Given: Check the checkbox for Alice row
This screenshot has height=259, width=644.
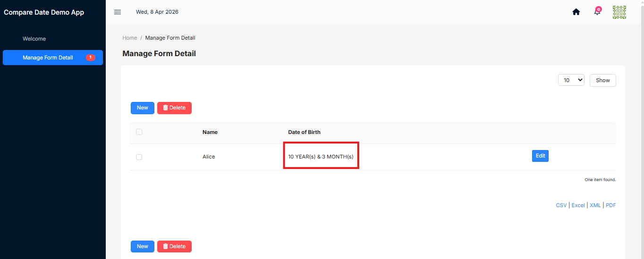Looking at the screenshot, I should tap(139, 157).
